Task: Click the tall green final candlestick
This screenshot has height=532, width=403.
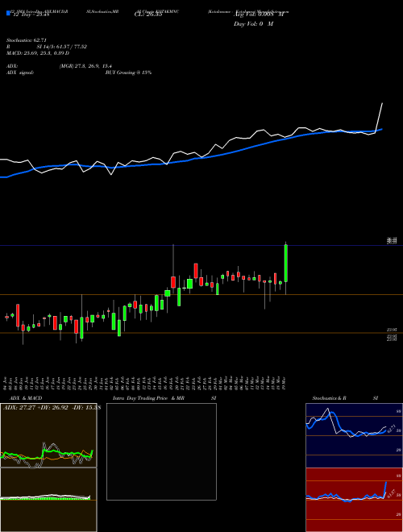Action: (286, 264)
